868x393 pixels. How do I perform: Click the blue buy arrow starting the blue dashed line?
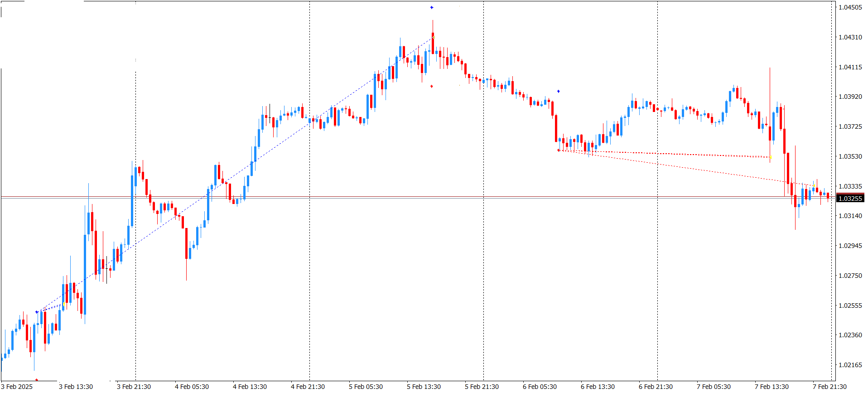[37, 312]
